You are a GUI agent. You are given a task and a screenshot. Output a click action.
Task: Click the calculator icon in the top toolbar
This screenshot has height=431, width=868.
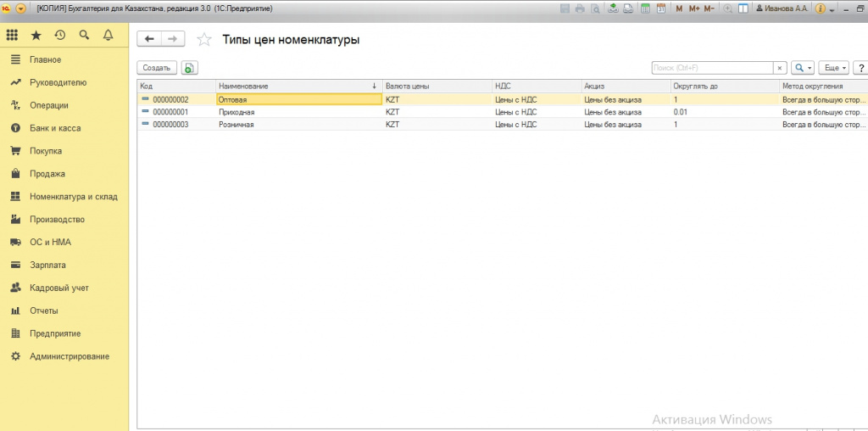point(646,8)
